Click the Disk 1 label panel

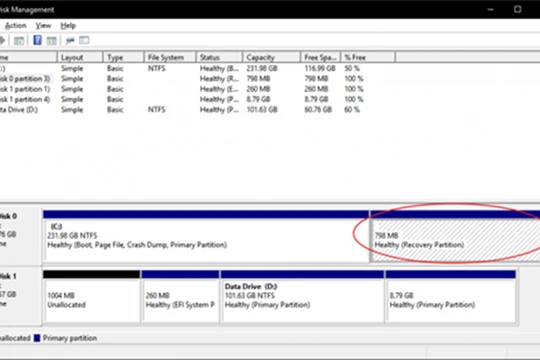[x=21, y=296]
